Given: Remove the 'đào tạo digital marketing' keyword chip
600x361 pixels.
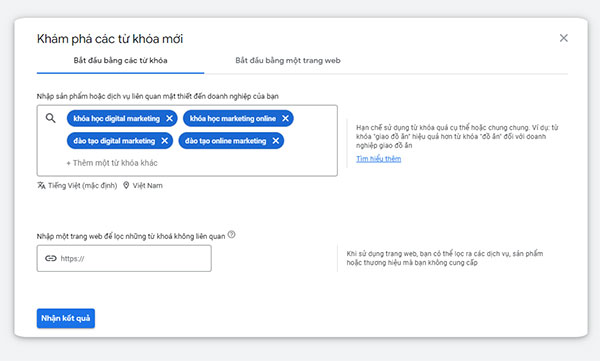Looking at the screenshot, I should click(165, 141).
